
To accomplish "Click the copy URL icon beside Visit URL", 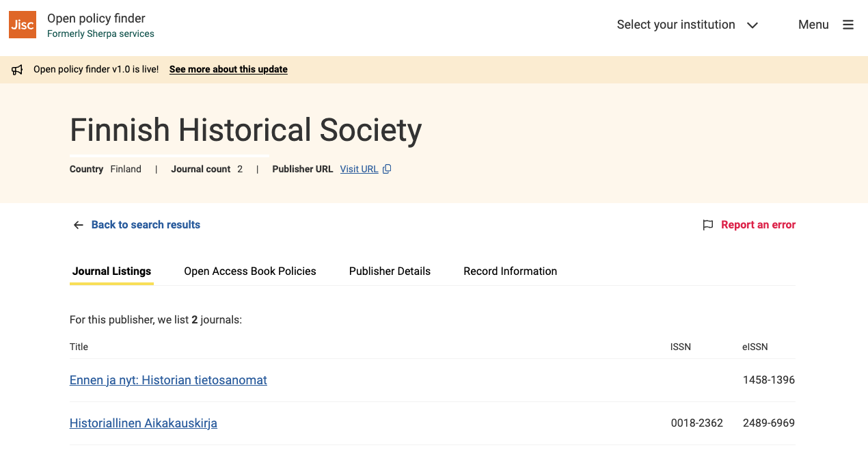I will pyautogui.click(x=387, y=169).
